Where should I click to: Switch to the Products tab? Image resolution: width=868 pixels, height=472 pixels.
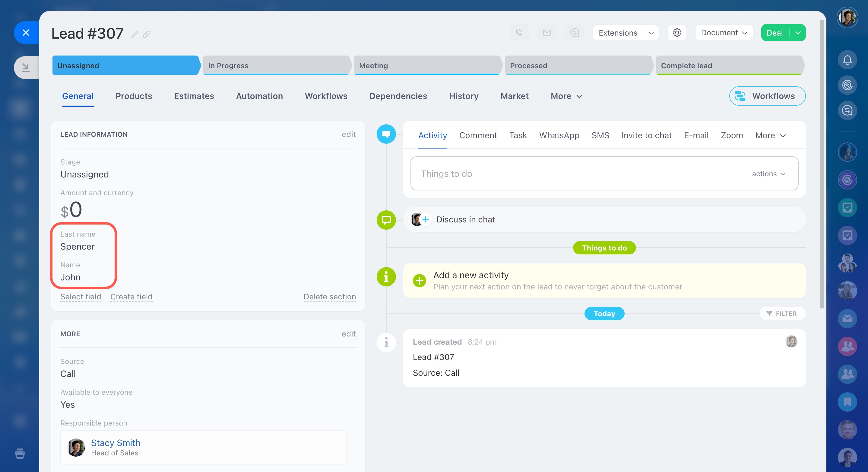click(134, 96)
